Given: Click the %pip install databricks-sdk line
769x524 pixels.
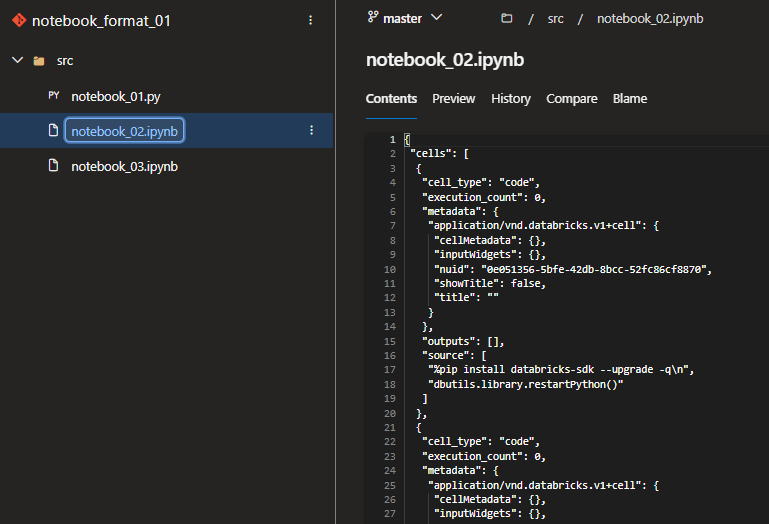Looking at the screenshot, I should pyautogui.click(x=561, y=369).
